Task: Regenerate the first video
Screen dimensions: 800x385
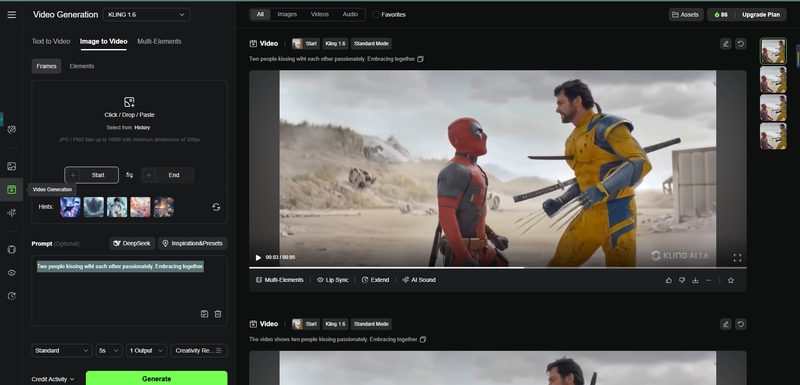Action: [x=740, y=44]
